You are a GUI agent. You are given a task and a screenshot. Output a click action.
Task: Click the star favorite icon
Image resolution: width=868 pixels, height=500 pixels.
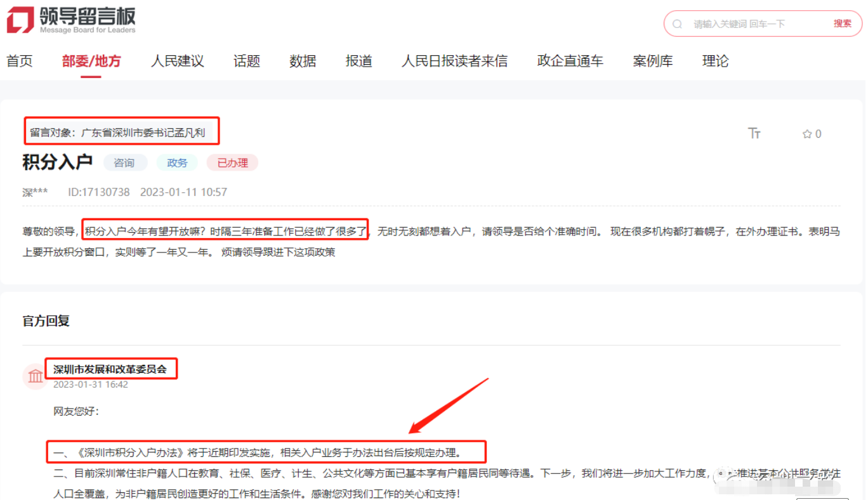(x=807, y=134)
